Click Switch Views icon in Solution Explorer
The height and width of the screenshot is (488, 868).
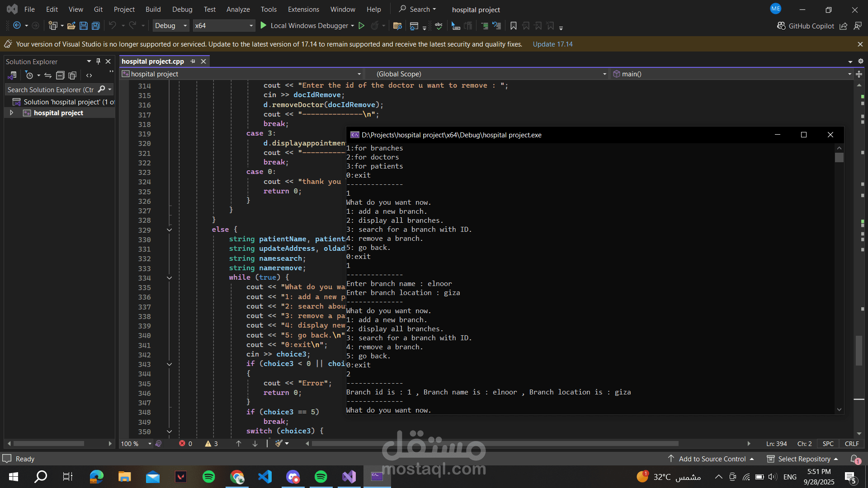12,75
